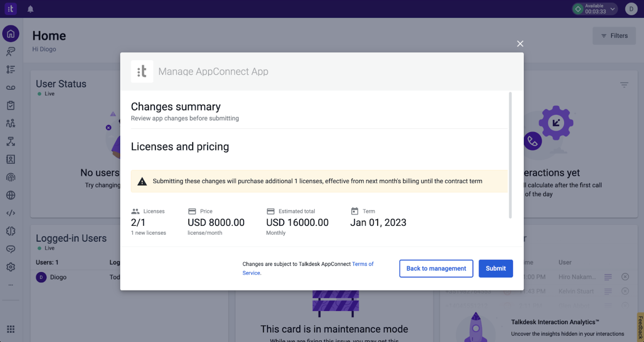Click Submit to confirm changes
The width and height of the screenshot is (644, 342).
coord(496,268)
